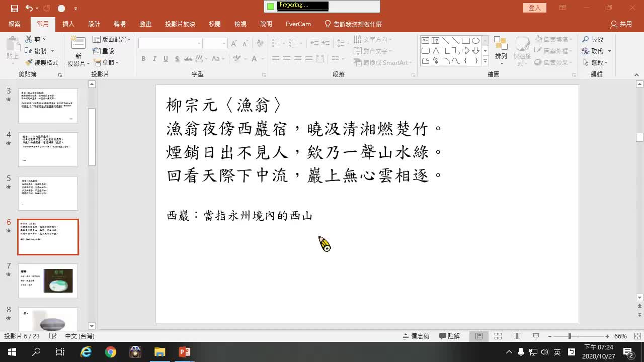Click the Find (尋找) icon
The image size is (644, 362).
tap(593, 39)
